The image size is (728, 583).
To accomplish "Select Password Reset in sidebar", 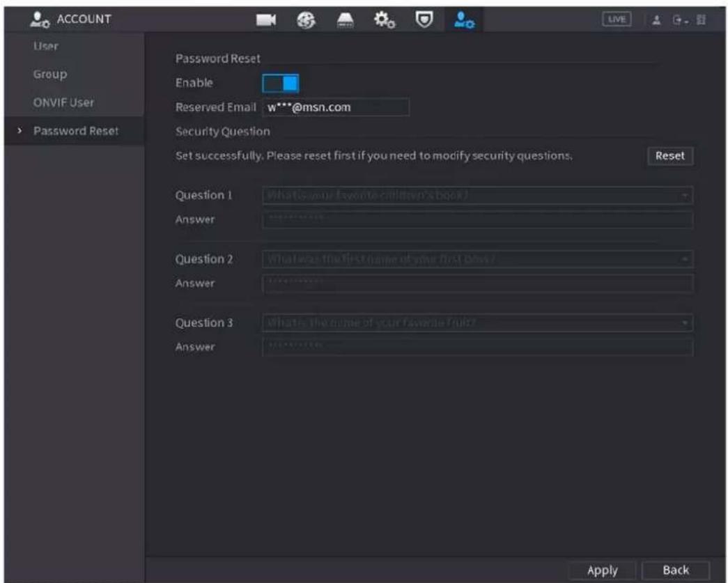I will coord(76,131).
